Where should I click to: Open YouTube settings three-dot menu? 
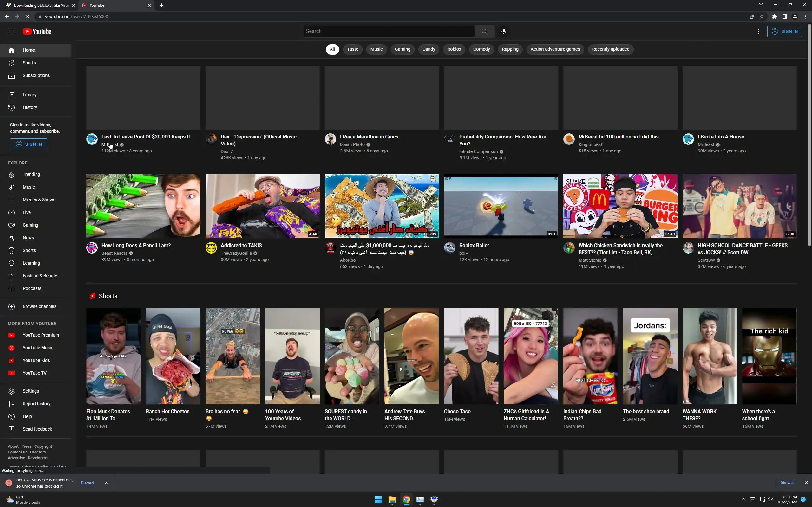758,31
